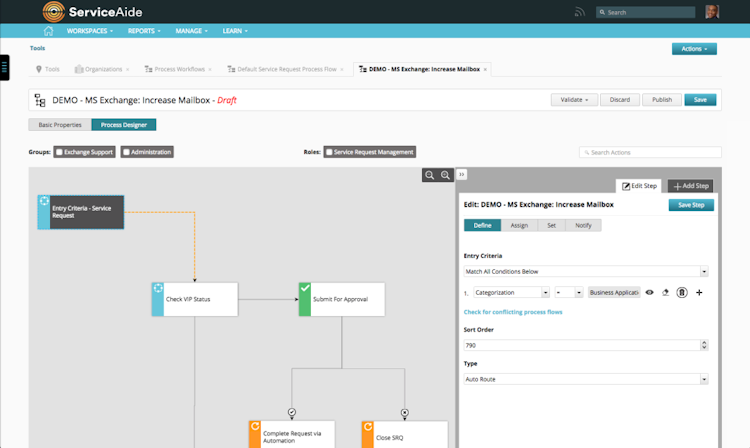Image resolution: width=750 pixels, height=448 pixels.
Task: Close the Organizations tab
Action: click(128, 70)
